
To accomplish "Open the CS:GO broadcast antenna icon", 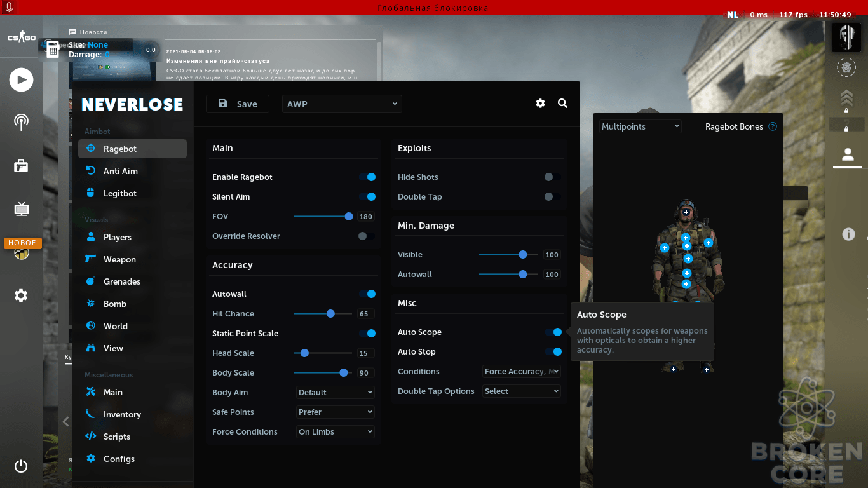I will 21,122.
